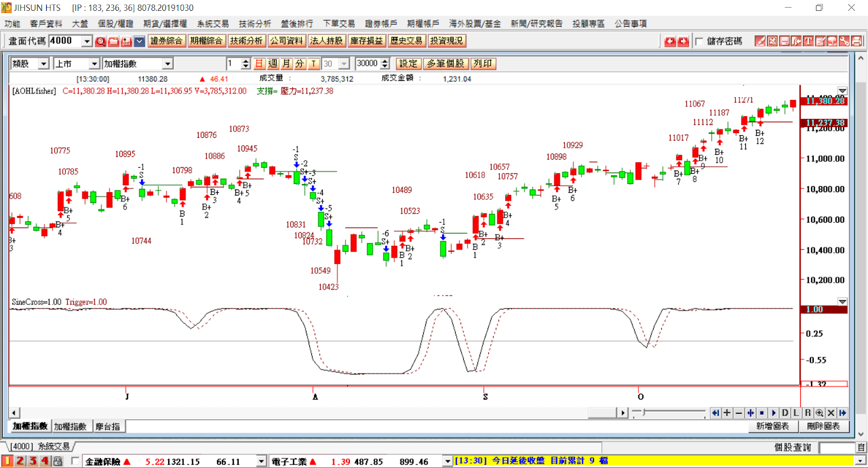Select the T tick period toggle
Viewport: 868px width, 468px height.
[x=314, y=64]
